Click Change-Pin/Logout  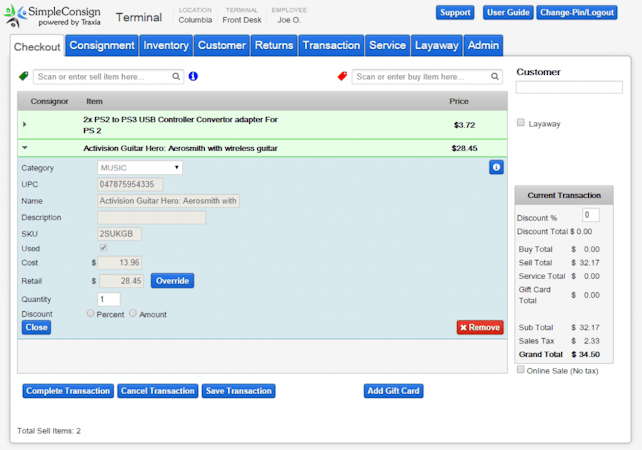pyautogui.click(x=576, y=12)
